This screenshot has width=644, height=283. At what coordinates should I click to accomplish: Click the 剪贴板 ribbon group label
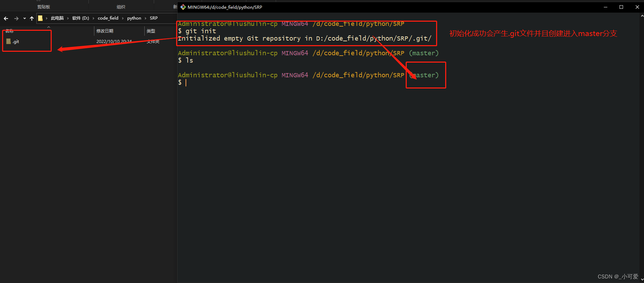pos(44,7)
